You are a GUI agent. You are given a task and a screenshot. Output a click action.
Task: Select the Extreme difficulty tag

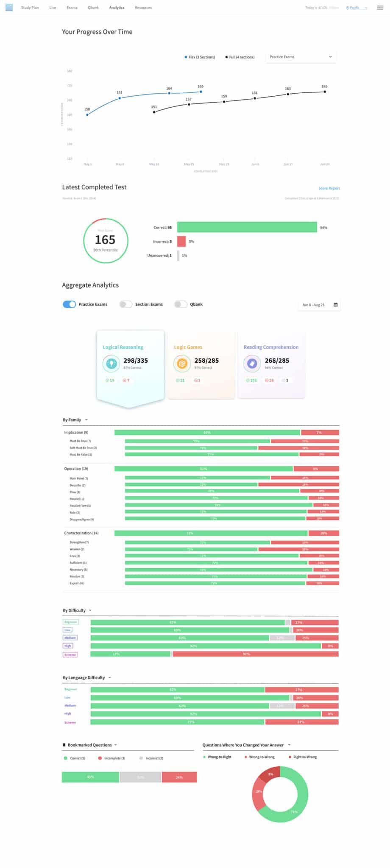pos(70,655)
